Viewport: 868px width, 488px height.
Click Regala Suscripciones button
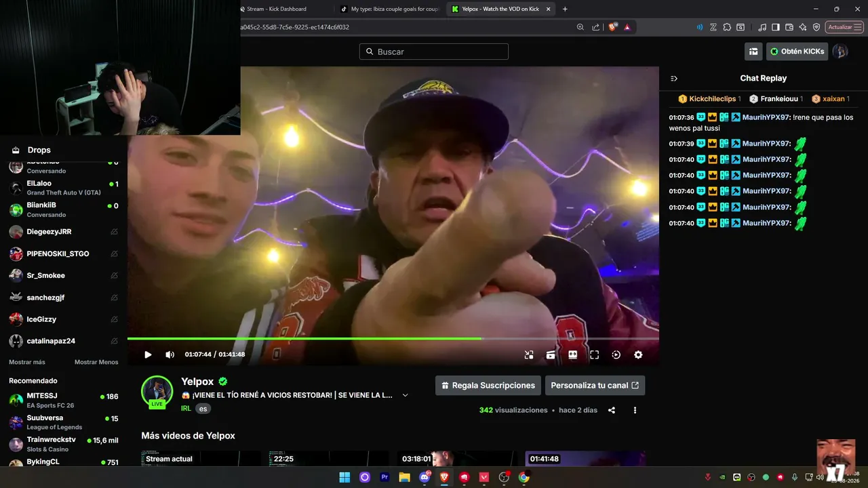click(488, 386)
